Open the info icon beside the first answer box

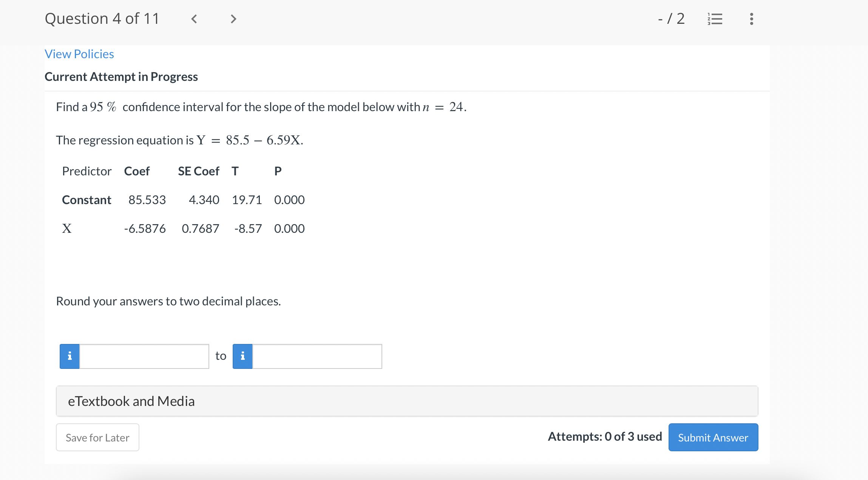(x=69, y=356)
